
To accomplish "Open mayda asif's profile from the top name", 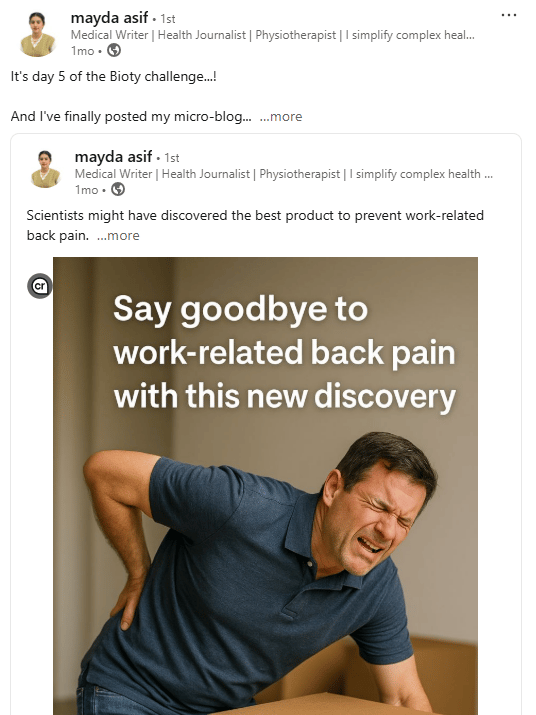I will (x=109, y=18).
